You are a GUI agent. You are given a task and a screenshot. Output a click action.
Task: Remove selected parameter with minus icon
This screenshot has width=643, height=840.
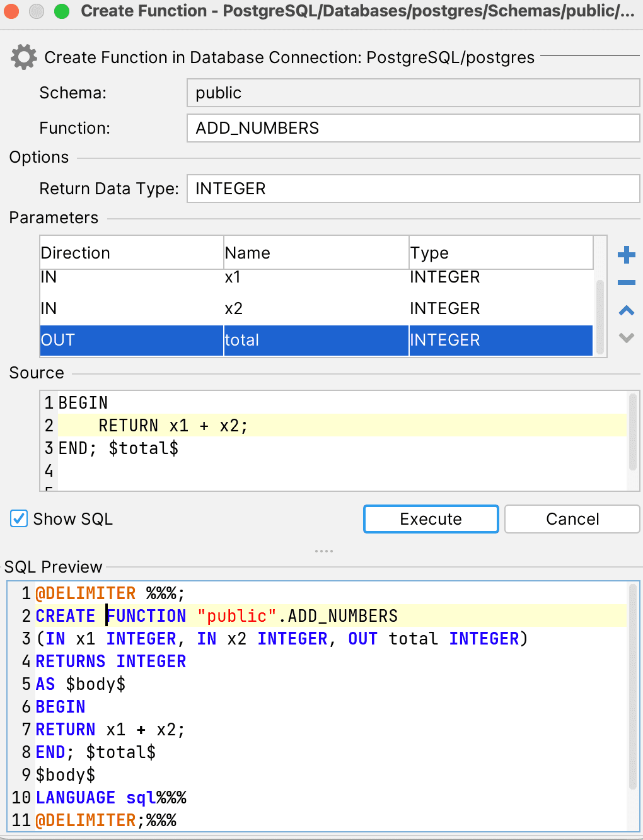(x=626, y=283)
